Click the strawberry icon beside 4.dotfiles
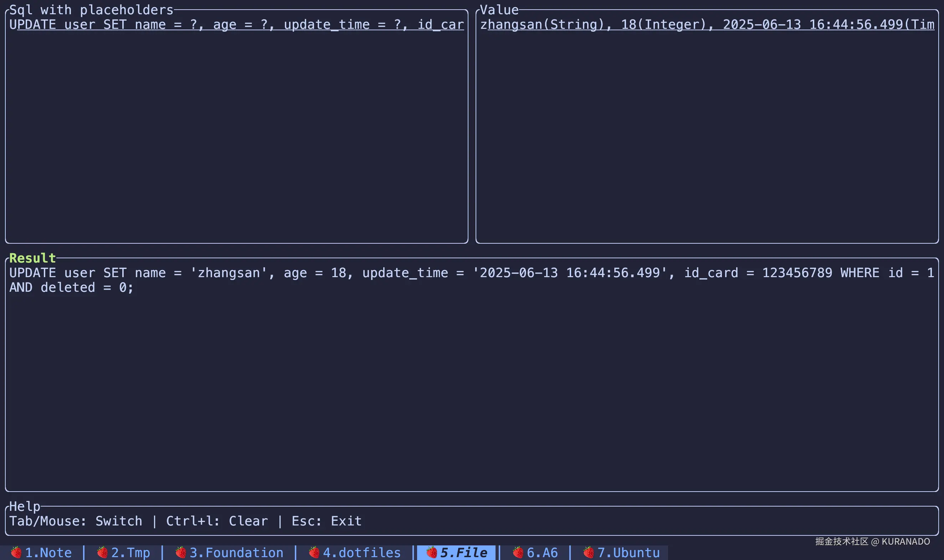This screenshot has height=560, width=944. [314, 553]
